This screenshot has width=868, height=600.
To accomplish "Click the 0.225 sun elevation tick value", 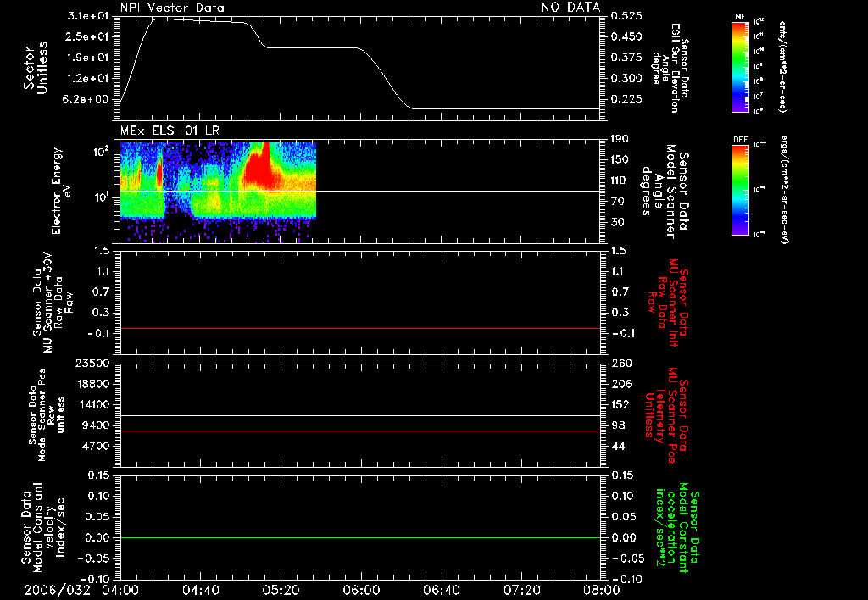I will [626, 100].
